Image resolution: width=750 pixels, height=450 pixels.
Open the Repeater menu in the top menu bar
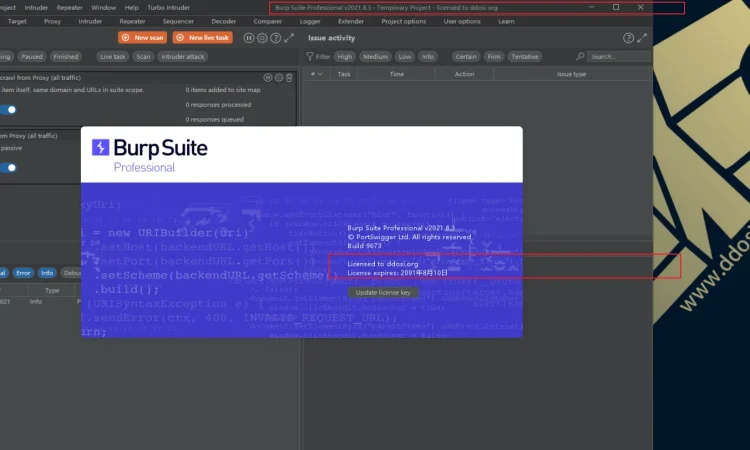pyautogui.click(x=69, y=8)
